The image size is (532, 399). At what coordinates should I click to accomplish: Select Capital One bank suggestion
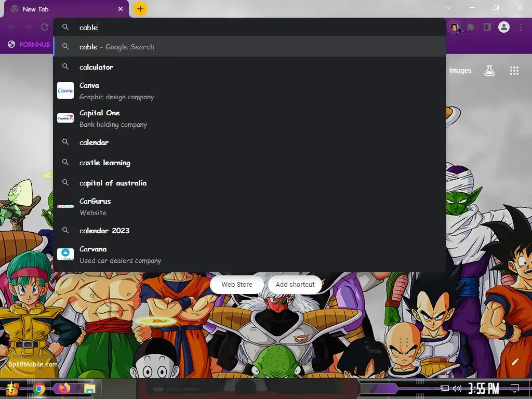pos(249,118)
